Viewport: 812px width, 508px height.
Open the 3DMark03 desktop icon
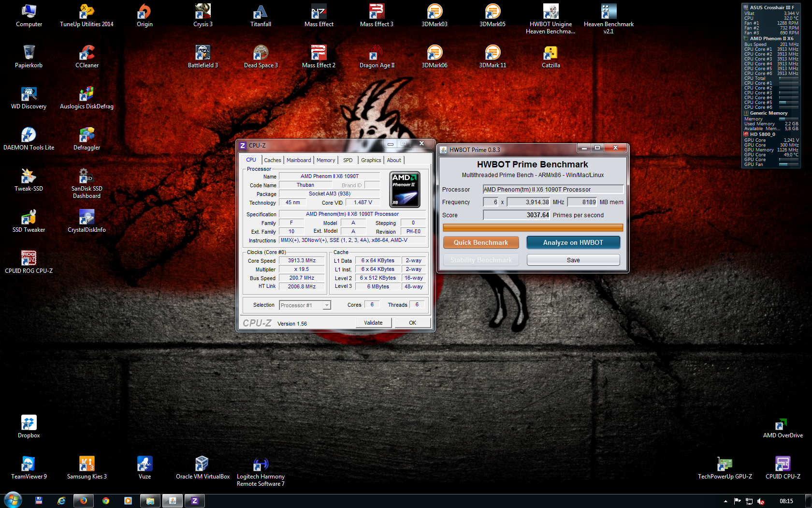pyautogui.click(x=435, y=15)
